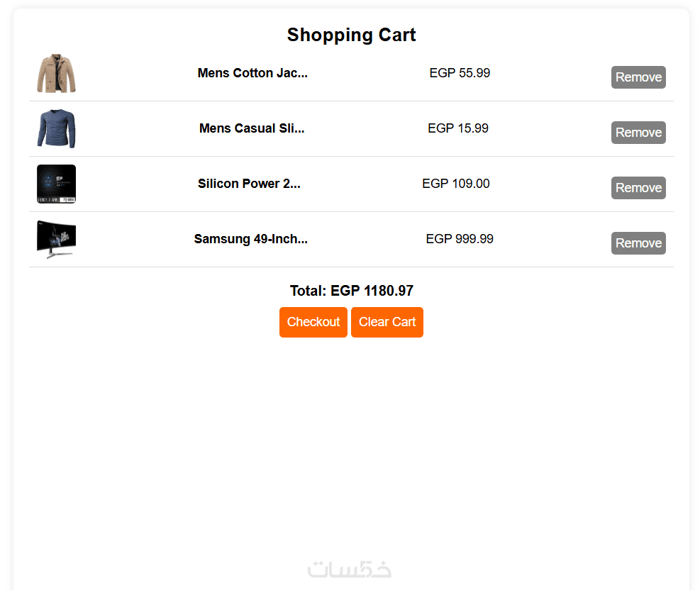
Task: Remove the Mens Cotton Jacket from cart
Action: (638, 77)
